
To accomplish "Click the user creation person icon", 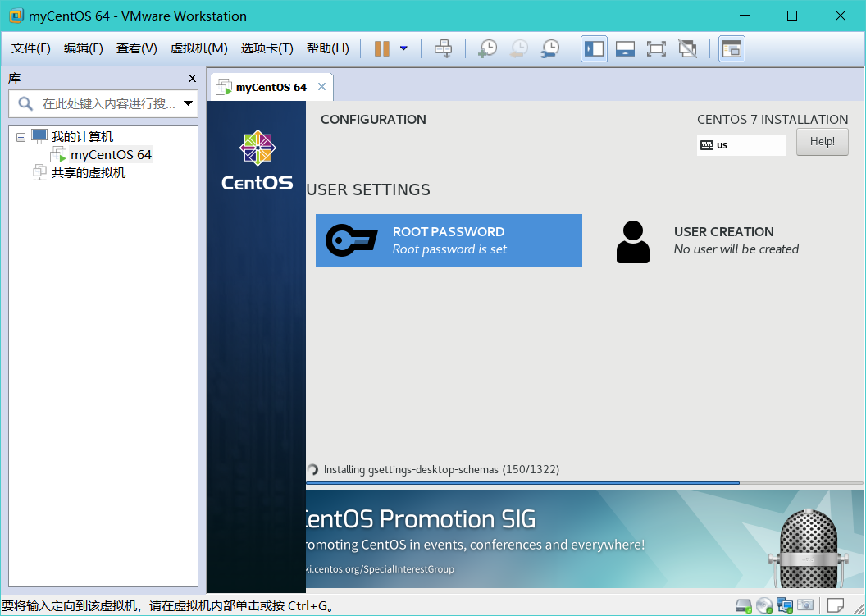I will tap(633, 242).
